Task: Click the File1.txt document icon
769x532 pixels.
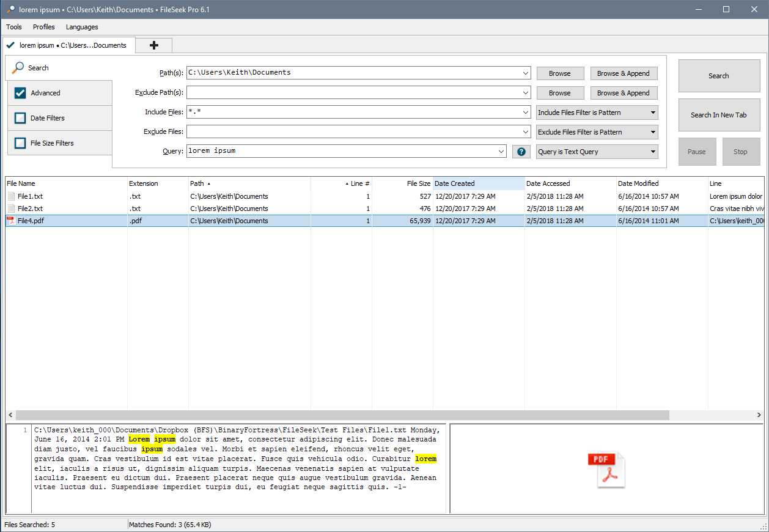Action: coord(11,196)
